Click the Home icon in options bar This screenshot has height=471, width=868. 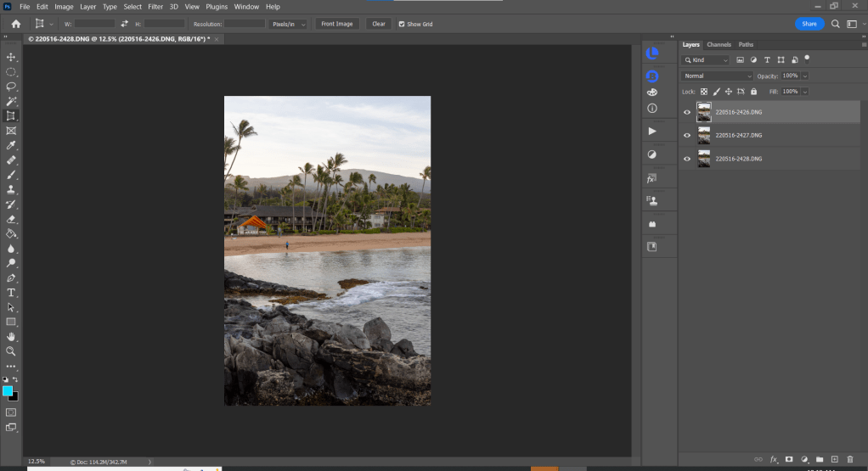(x=15, y=24)
